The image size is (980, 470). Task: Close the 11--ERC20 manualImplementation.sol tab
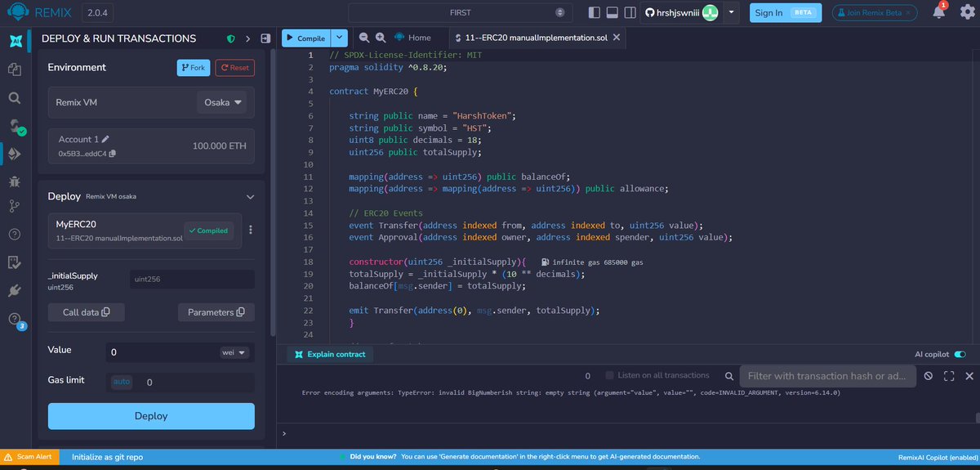[x=617, y=38]
